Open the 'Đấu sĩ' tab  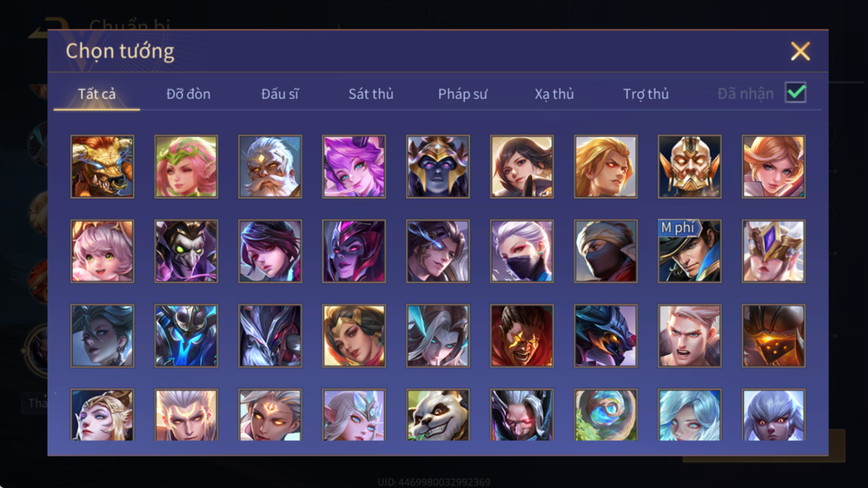pos(280,94)
